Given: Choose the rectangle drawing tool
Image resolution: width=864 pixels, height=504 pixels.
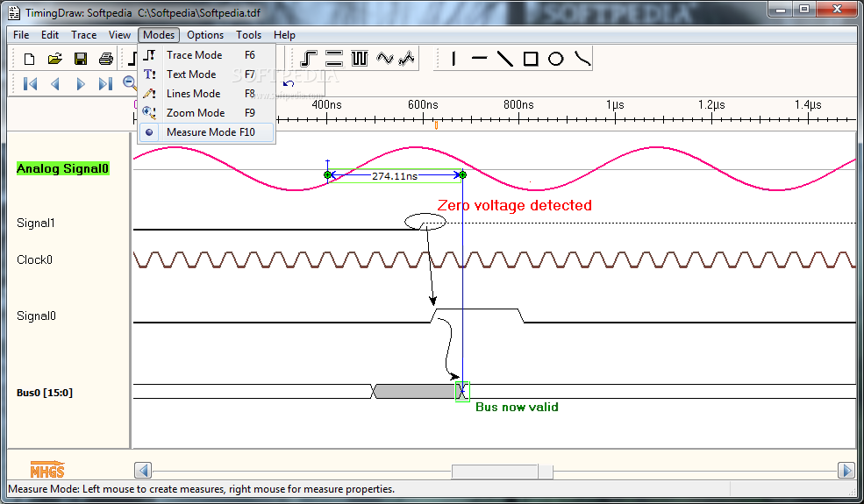Looking at the screenshot, I should [x=531, y=59].
